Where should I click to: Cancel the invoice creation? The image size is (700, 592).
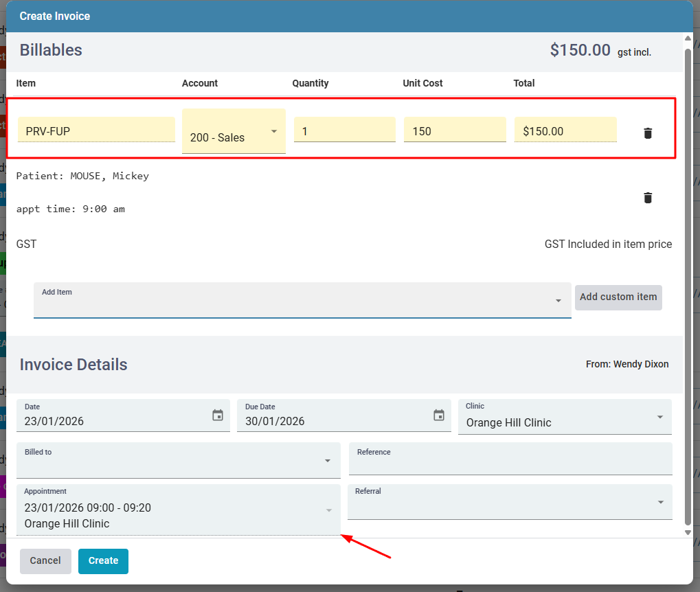45,560
